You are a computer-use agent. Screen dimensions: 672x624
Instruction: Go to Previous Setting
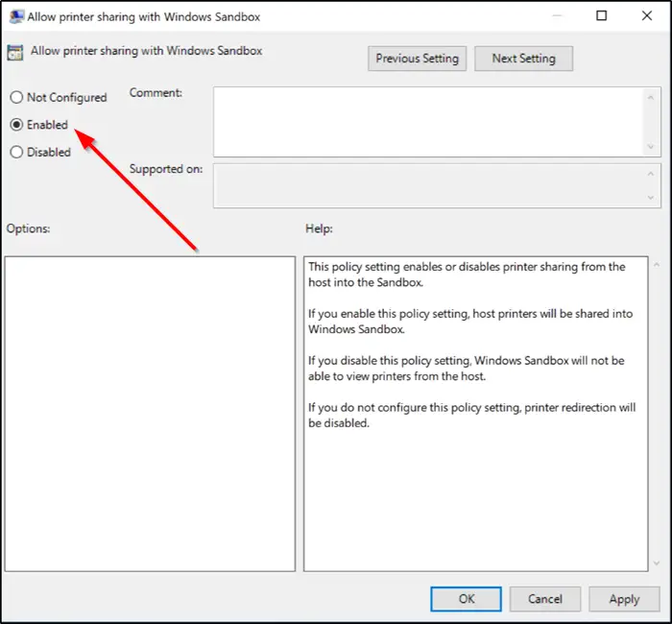(417, 59)
